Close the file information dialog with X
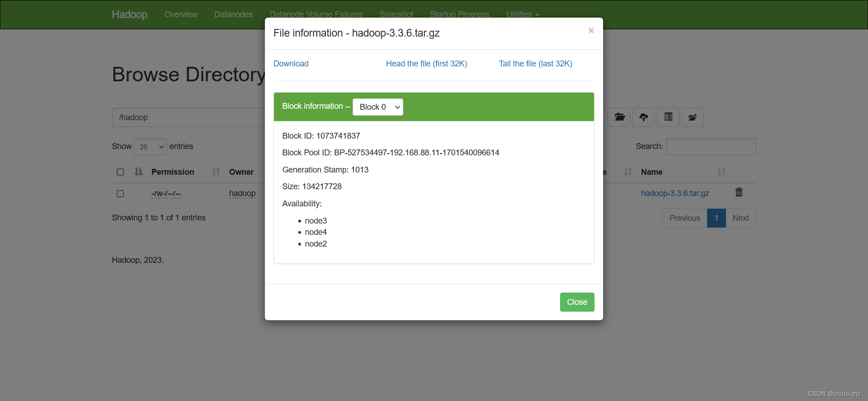 pos(591,30)
